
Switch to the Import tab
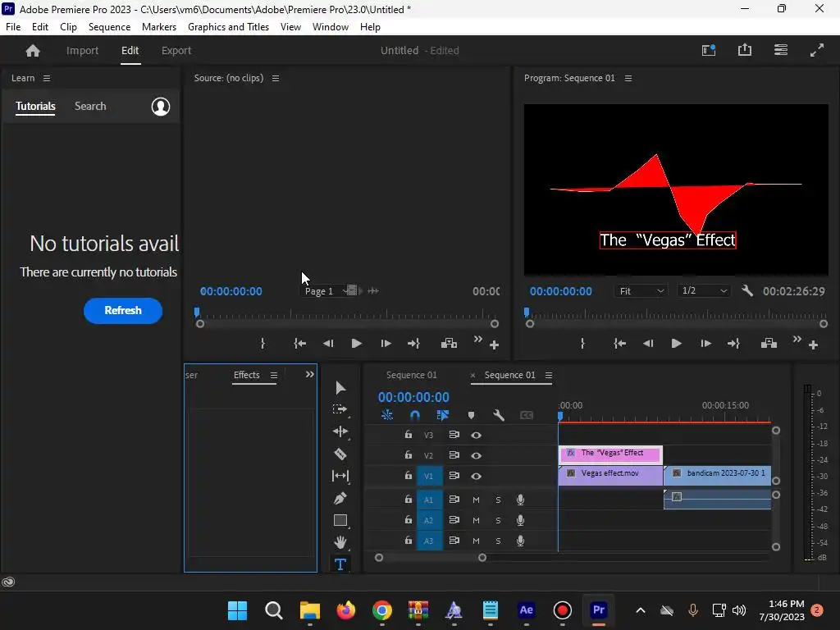pyautogui.click(x=83, y=50)
